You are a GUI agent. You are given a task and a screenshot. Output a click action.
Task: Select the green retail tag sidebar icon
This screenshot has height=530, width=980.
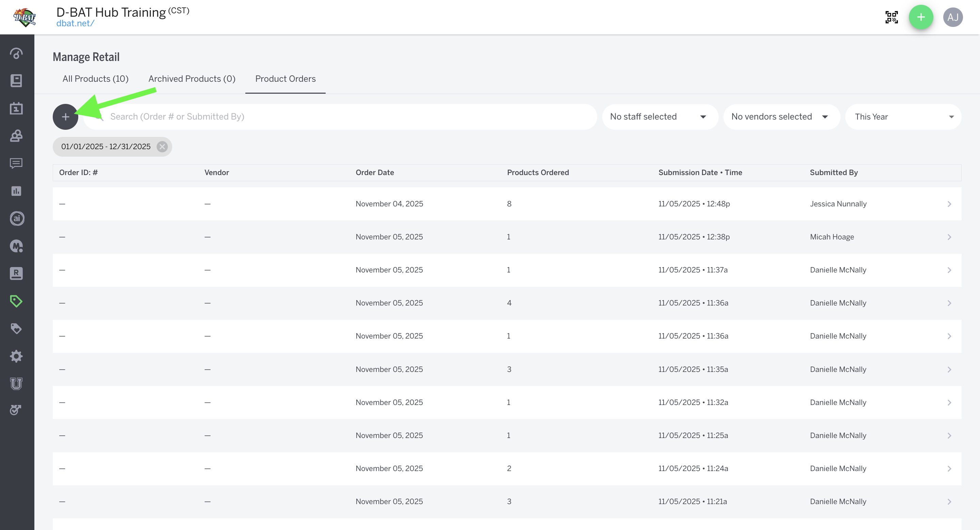coord(16,301)
